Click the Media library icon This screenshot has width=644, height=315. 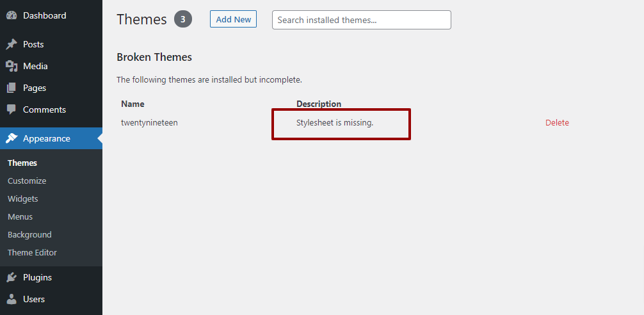point(12,67)
